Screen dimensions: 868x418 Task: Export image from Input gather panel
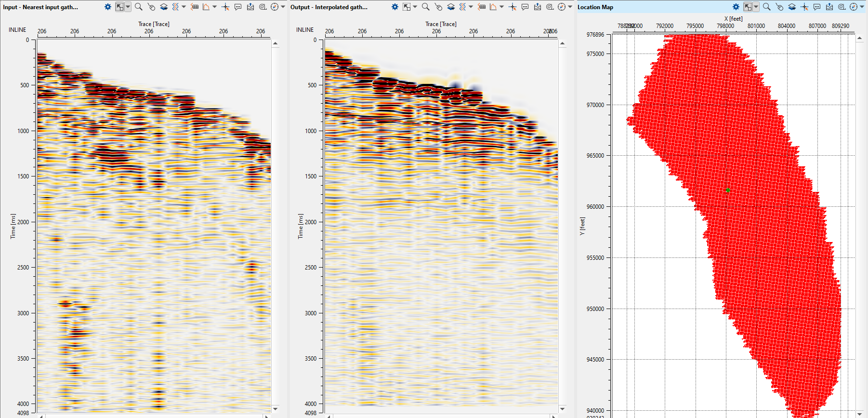pyautogui.click(x=250, y=7)
